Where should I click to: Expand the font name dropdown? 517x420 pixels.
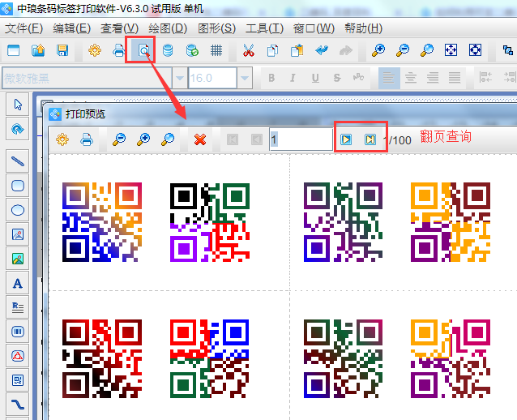pos(174,79)
